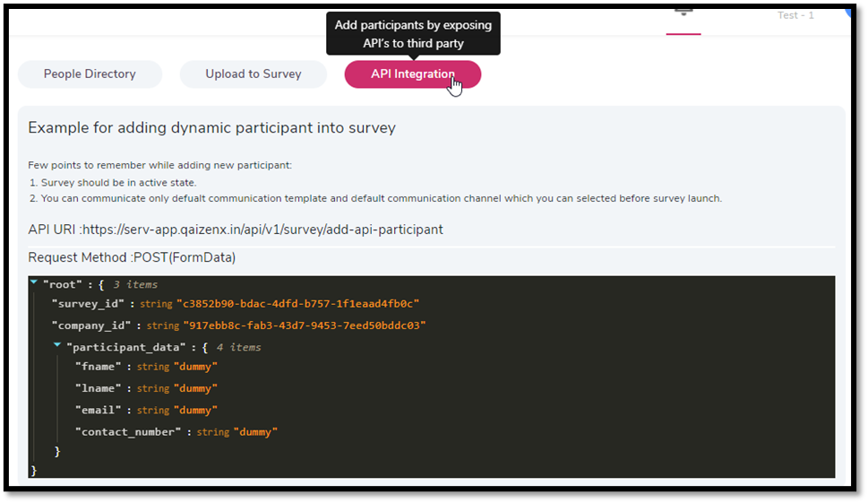Click the survey_id value string
This screenshot has height=503, width=868.
[297, 304]
